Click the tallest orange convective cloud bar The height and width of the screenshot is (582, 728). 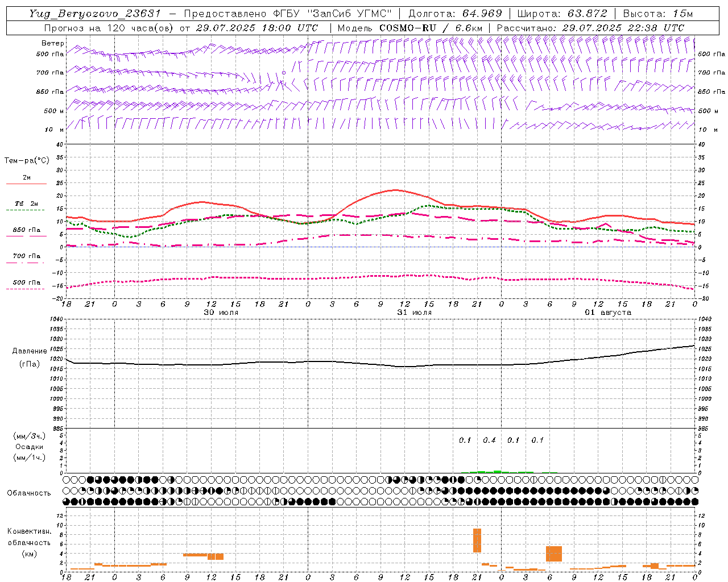pos(477,541)
